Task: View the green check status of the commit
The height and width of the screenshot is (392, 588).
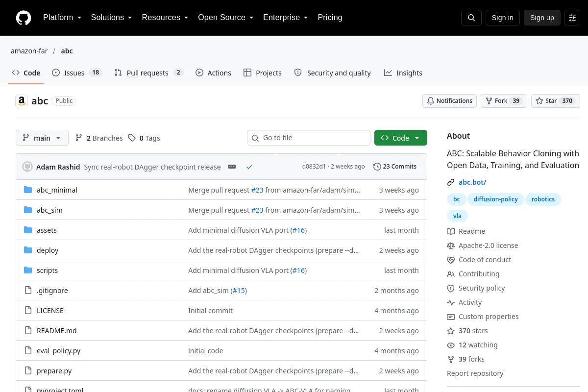Action: (x=249, y=167)
